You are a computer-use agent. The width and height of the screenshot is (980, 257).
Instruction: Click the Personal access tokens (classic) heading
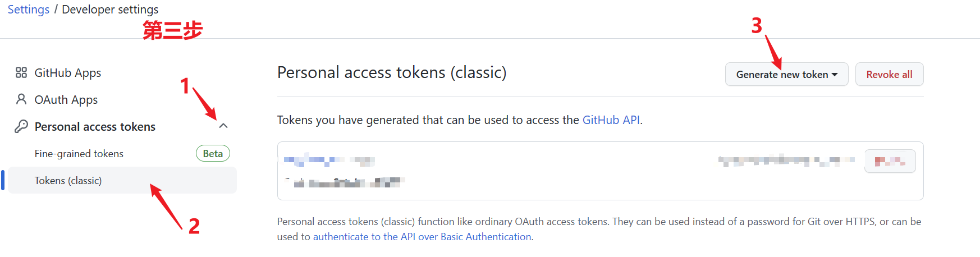coord(392,72)
